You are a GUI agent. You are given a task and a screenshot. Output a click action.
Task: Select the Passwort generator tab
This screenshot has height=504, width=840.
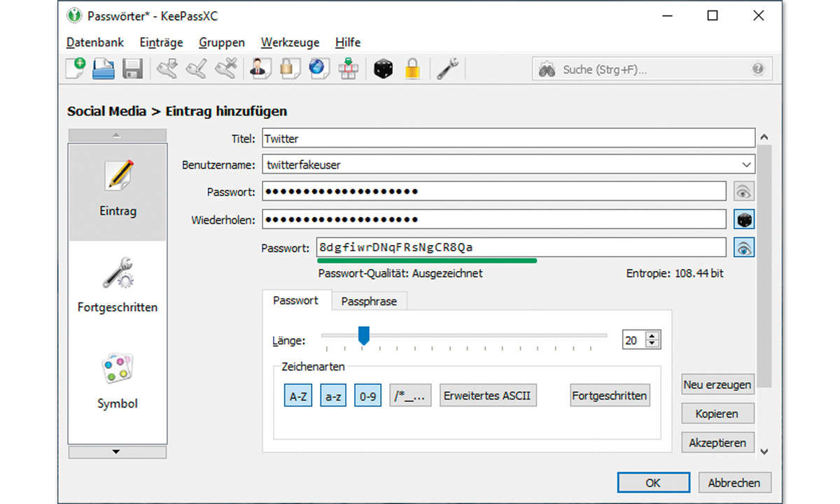(x=296, y=300)
